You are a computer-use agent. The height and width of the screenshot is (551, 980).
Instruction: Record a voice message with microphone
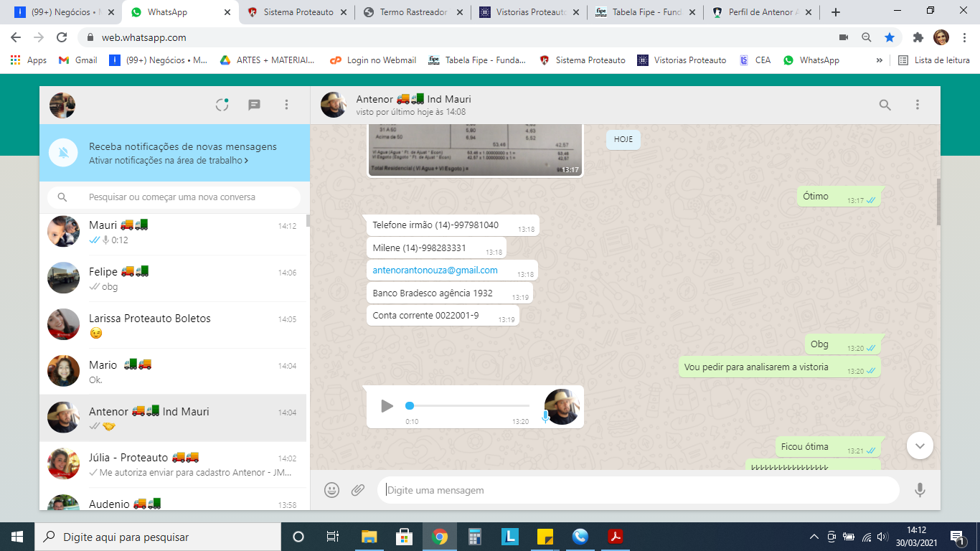(919, 490)
